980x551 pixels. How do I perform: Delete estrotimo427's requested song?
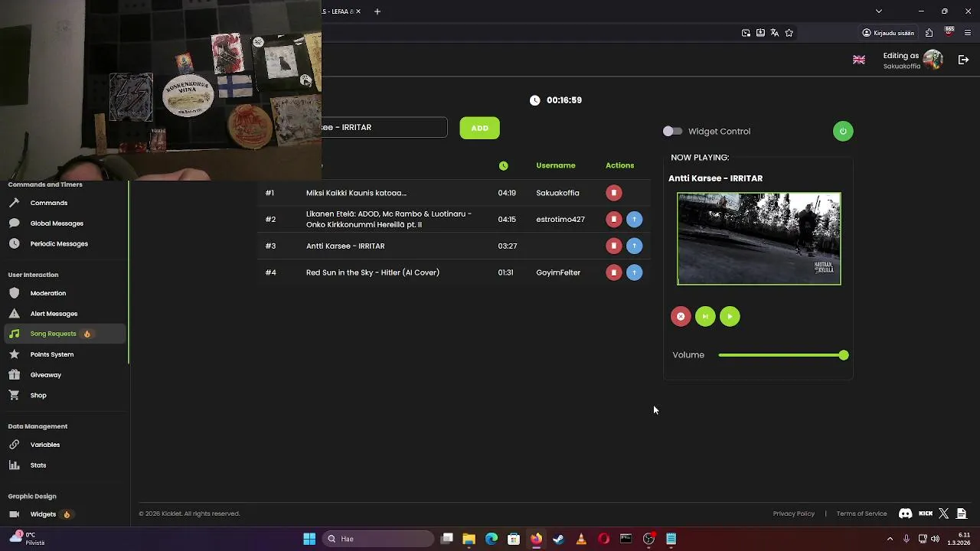[613, 220]
